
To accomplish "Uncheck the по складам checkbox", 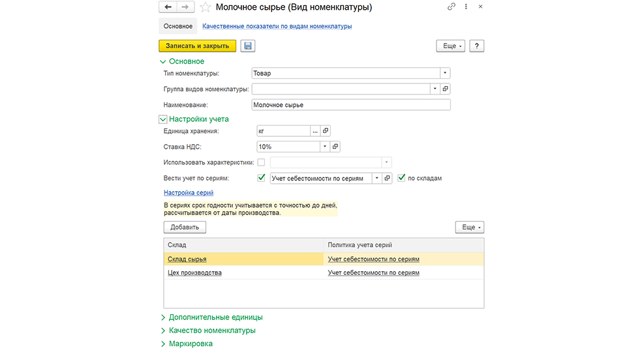I will point(401,178).
